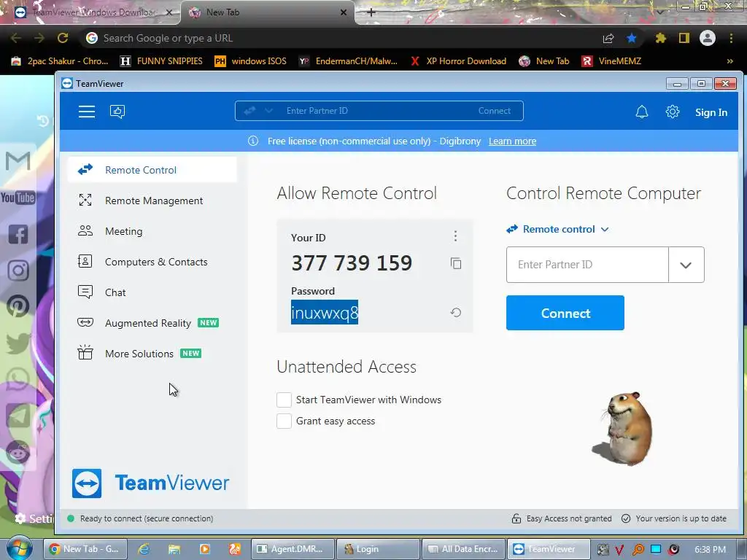Select Remote Control in sidebar
This screenshot has width=747, height=560.
[x=152, y=169]
